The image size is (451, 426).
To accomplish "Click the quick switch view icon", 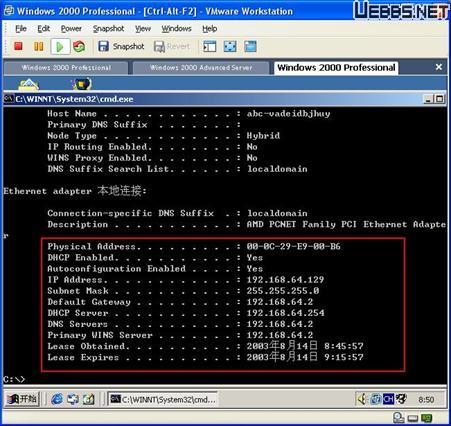I will [250, 46].
